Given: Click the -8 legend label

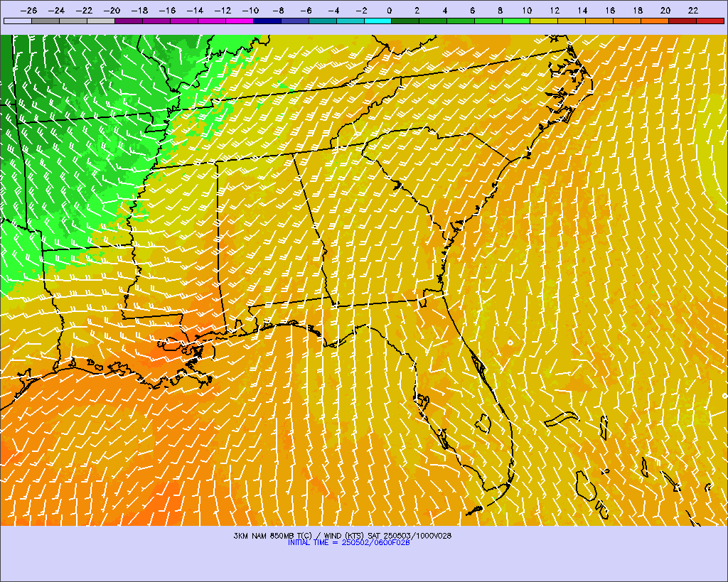Looking at the screenshot, I should pos(278,11).
